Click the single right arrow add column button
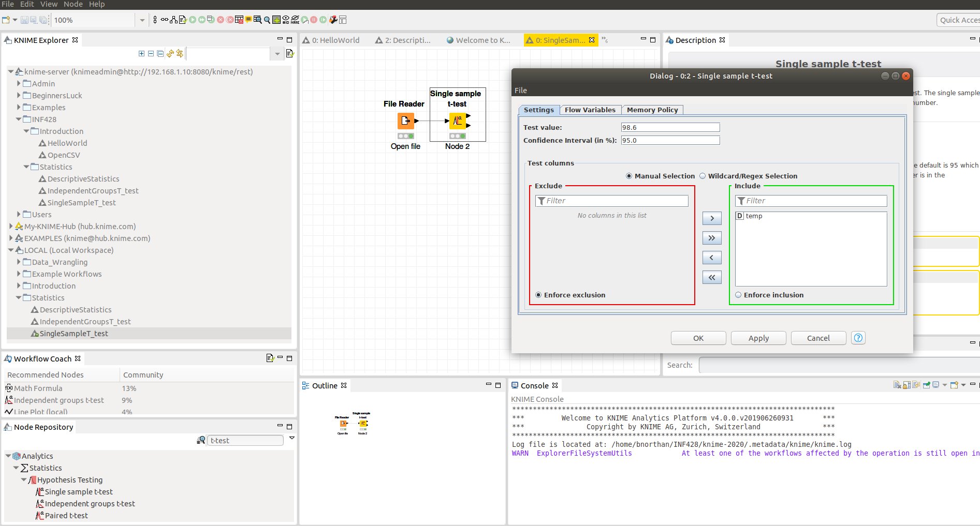 712,218
